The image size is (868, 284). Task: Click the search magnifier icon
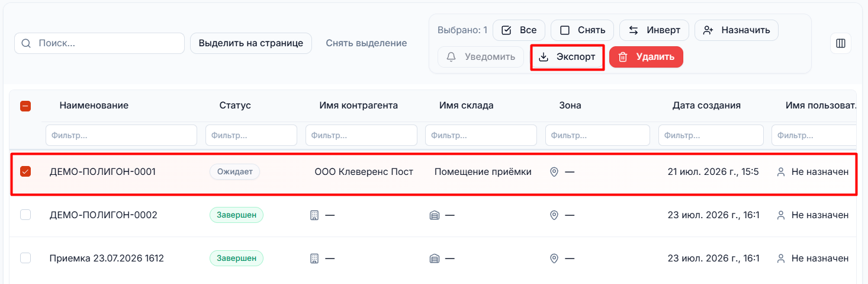pos(26,43)
